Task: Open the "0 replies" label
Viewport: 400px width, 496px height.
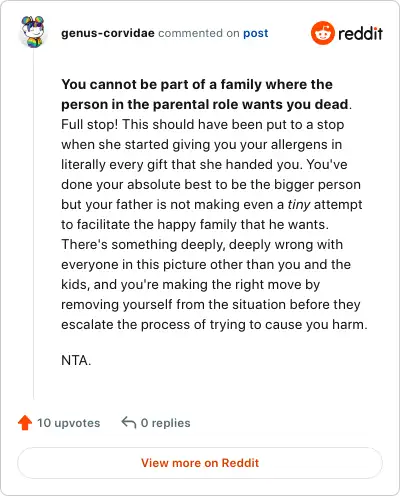Action: point(165,423)
